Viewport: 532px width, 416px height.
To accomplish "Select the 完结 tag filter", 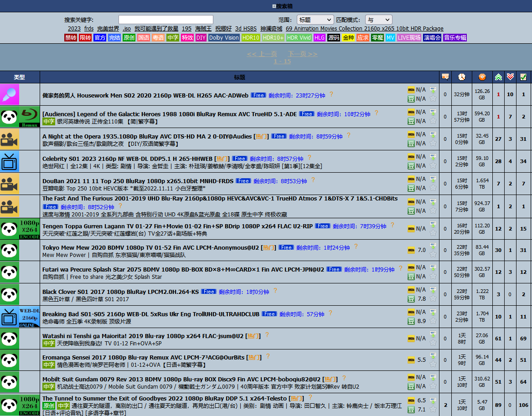I will tap(114, 38).
